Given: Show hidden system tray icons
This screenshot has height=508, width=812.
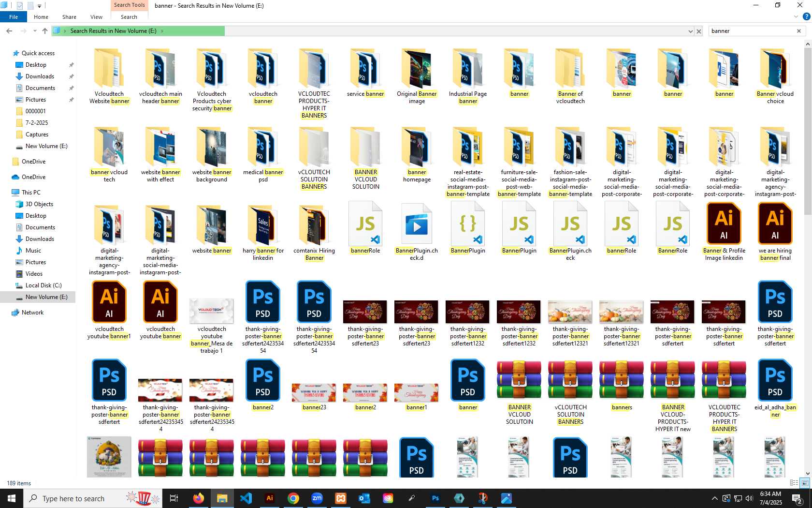Looking at the screenshot, I should click(x=714, y=498).
